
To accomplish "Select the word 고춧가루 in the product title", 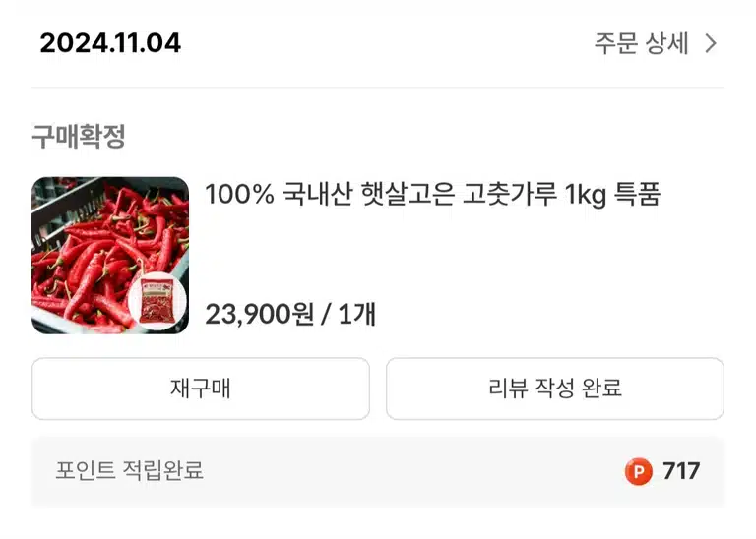I will (x=510, y=194).
